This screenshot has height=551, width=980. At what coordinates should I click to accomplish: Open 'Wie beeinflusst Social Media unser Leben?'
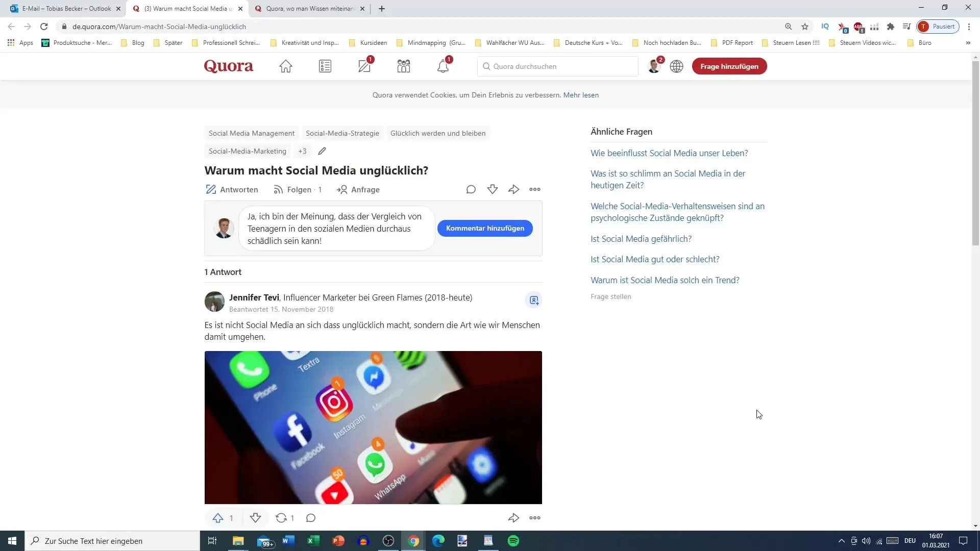(669, 153)
